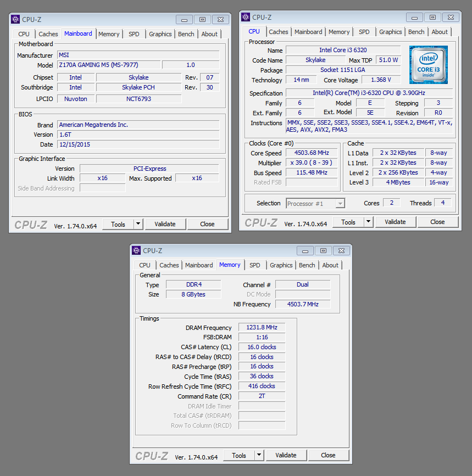Open Tools dropdown arrow in CPU window
Image resolution: width=472 pixels, height=476 pixels.
pos(369,222)
